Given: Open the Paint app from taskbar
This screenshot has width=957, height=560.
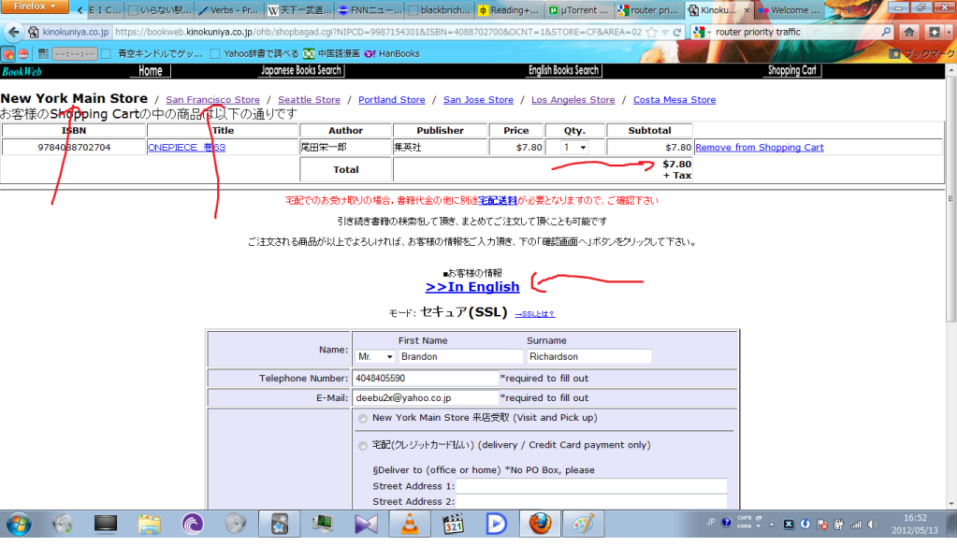Looking at the screenshot, I should click(587, 524).
